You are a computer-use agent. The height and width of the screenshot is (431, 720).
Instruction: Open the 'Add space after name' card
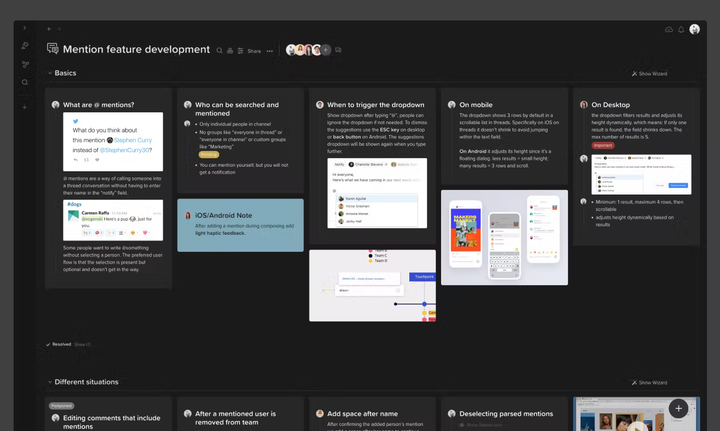pyautogui.click(x=362, y=414)
